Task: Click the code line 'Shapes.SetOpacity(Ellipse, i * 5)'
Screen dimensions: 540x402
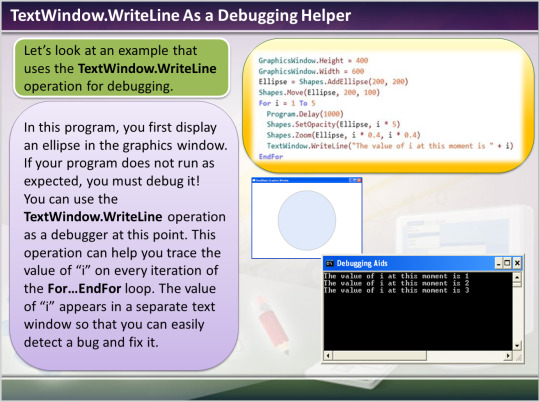Action: (333, 124)
